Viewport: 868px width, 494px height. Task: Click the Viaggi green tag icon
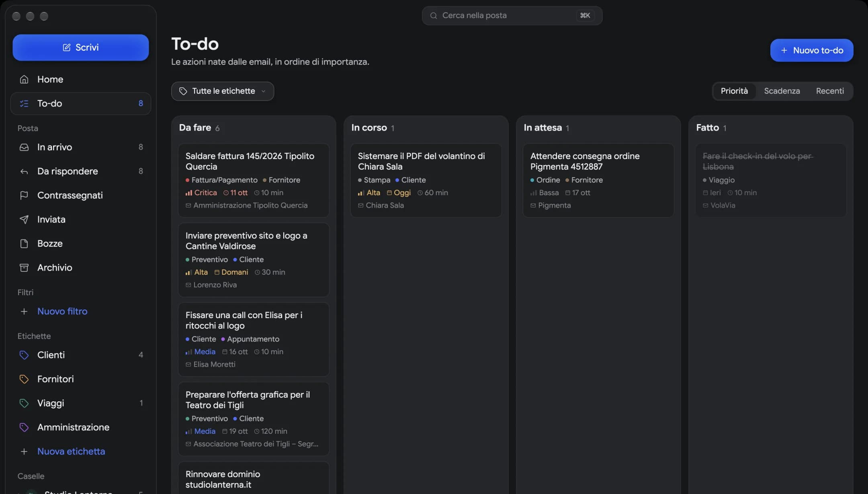tap(24, 403)
